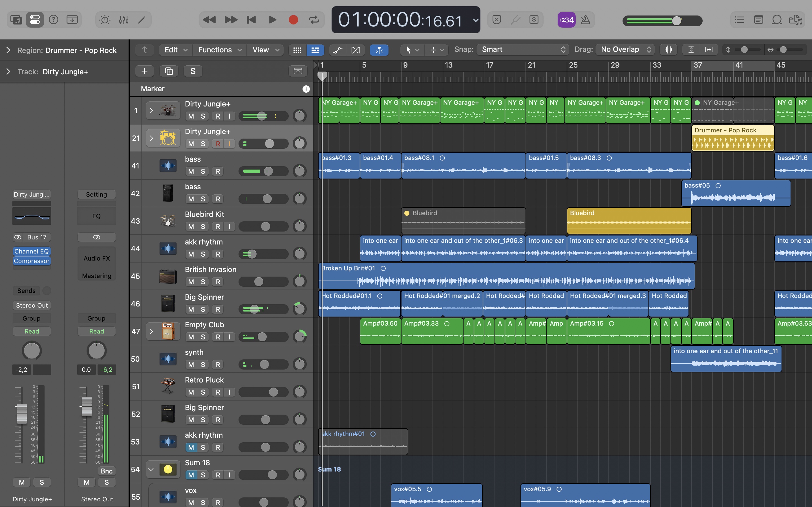Expand the Region Drummer inspector section
Viewport: 812px width, 507px height.
pos(8,50)
